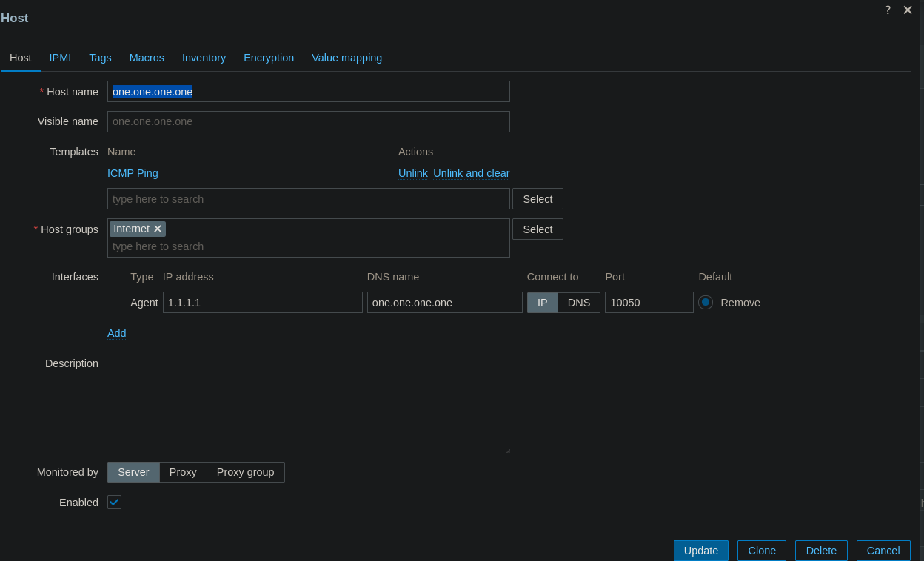Close the Host dialog

(908, 10)
